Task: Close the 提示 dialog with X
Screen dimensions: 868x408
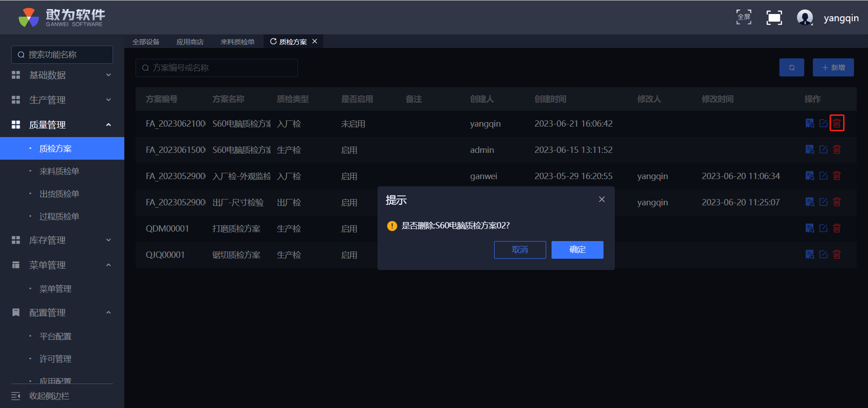Action: pos(602,199)
